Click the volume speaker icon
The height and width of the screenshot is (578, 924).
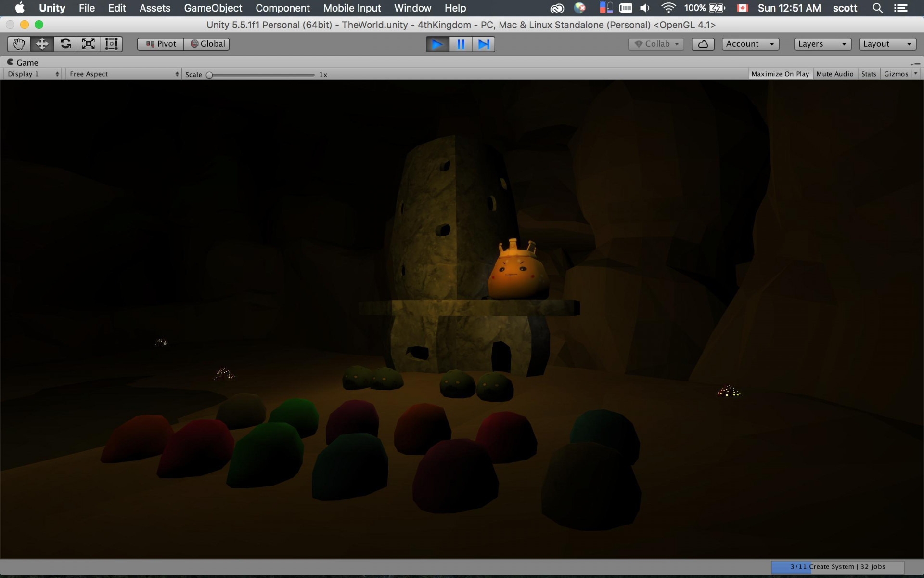tap(645, 8)
